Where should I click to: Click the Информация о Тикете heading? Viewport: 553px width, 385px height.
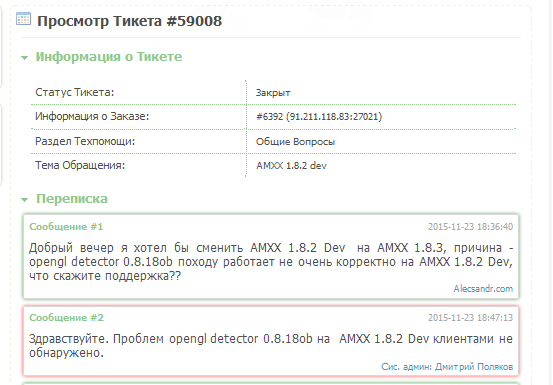pyautogui.click(x=109, y=56)
